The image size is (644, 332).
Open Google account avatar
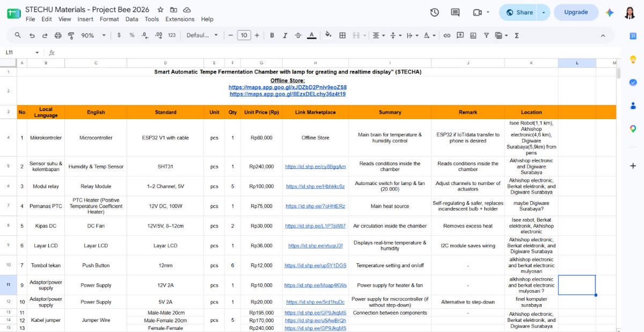(x=630, y=12)
